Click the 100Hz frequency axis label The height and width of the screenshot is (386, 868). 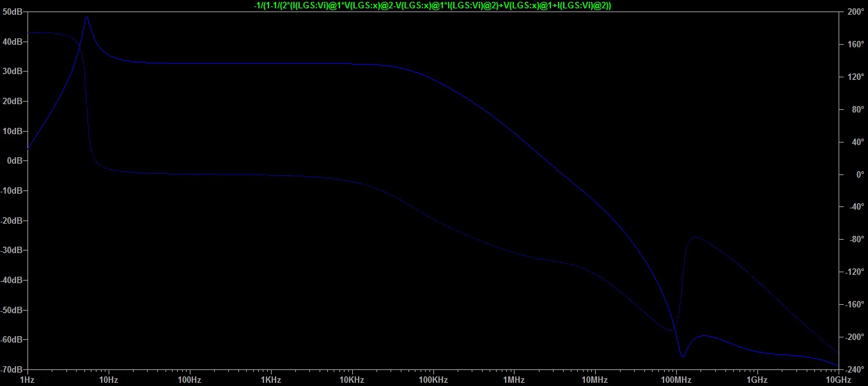[190, 380]
